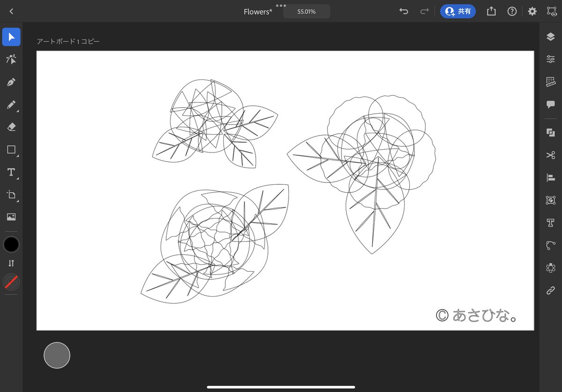This screenshot has height=392, width=562.
Task: Open the 55.01% zoom level field
Action: [x=307, y=11]
